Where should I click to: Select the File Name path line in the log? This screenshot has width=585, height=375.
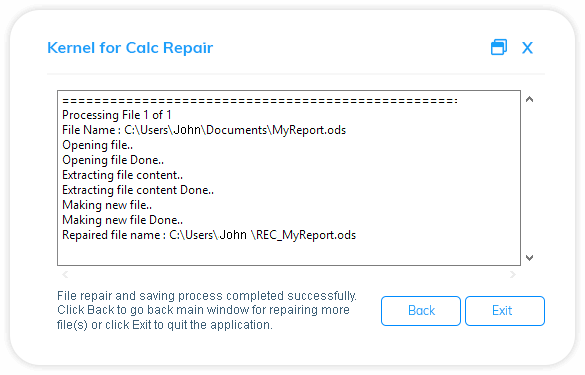pos(204,130)
